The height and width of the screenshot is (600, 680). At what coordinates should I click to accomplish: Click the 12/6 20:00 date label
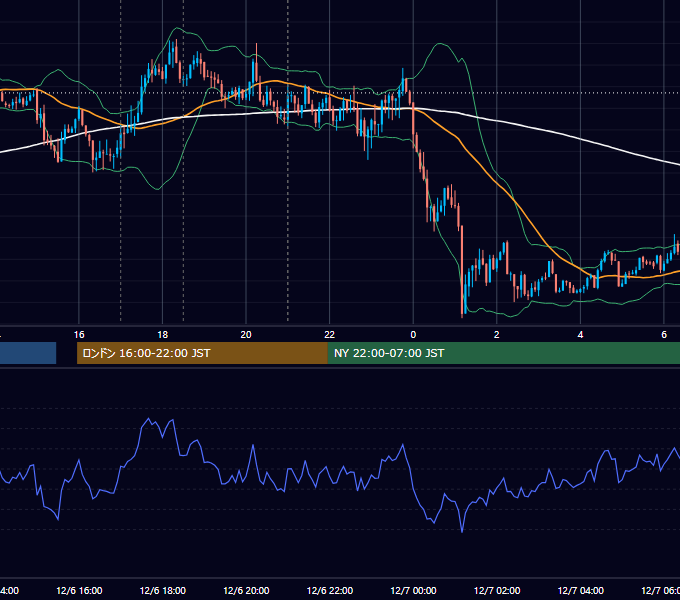click(x=246, y=590)
